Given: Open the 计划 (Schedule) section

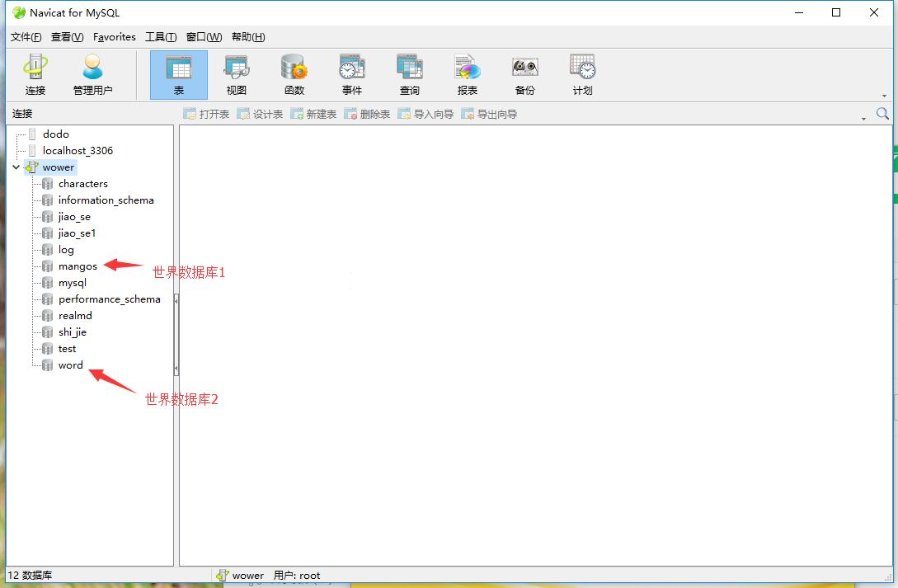Looking at the screenshot, I should point(582,74).
